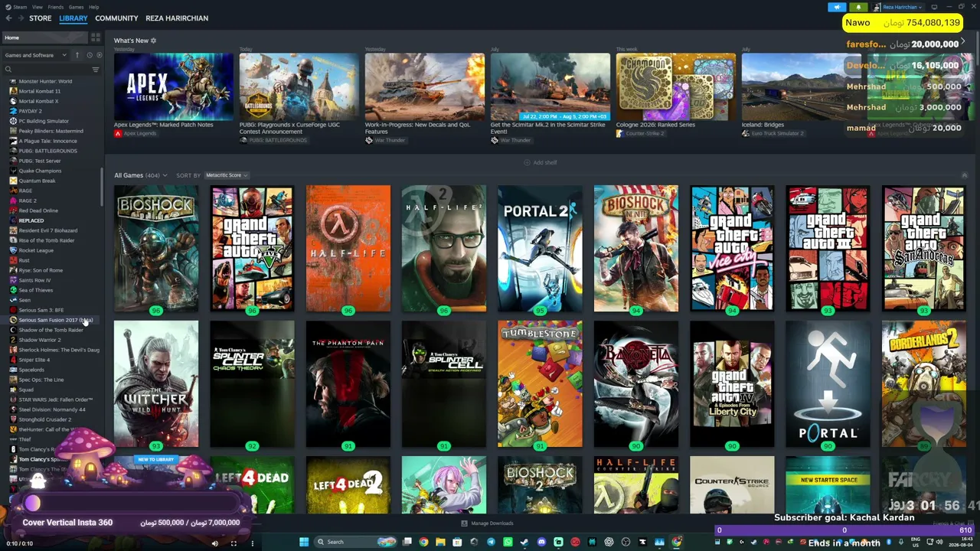Viewport: 980px width, 551px height.
Task: Open Google Chrome from the taskbar
Action: pyautogui.click(x=423, y=543)
